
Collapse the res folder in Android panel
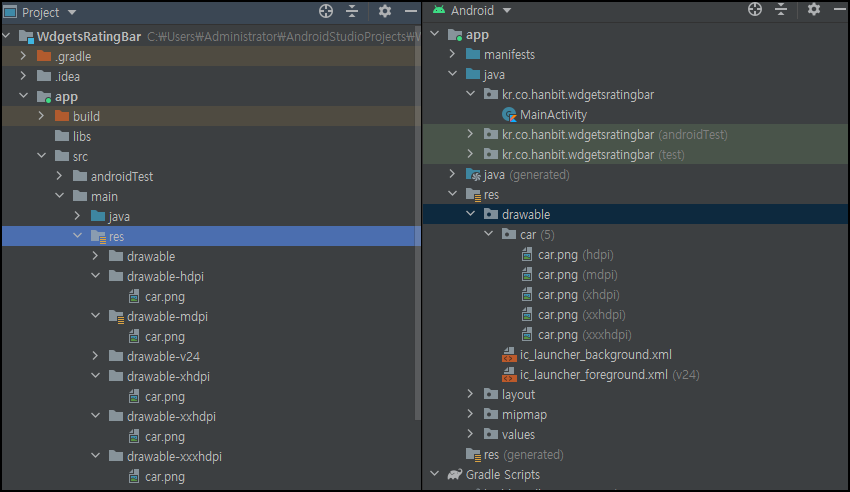(452, 194)
